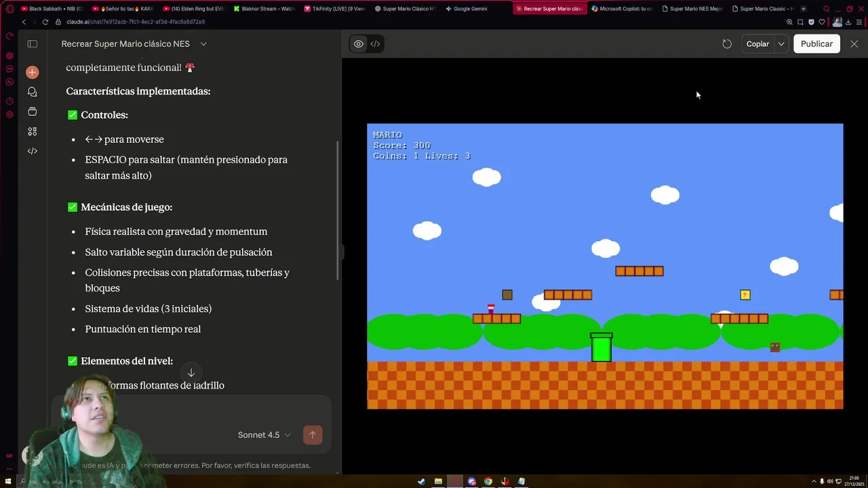This screenshot has width=868, height=488.
Task: Open File Explorer from the taskbar
Action: (438, 482)
